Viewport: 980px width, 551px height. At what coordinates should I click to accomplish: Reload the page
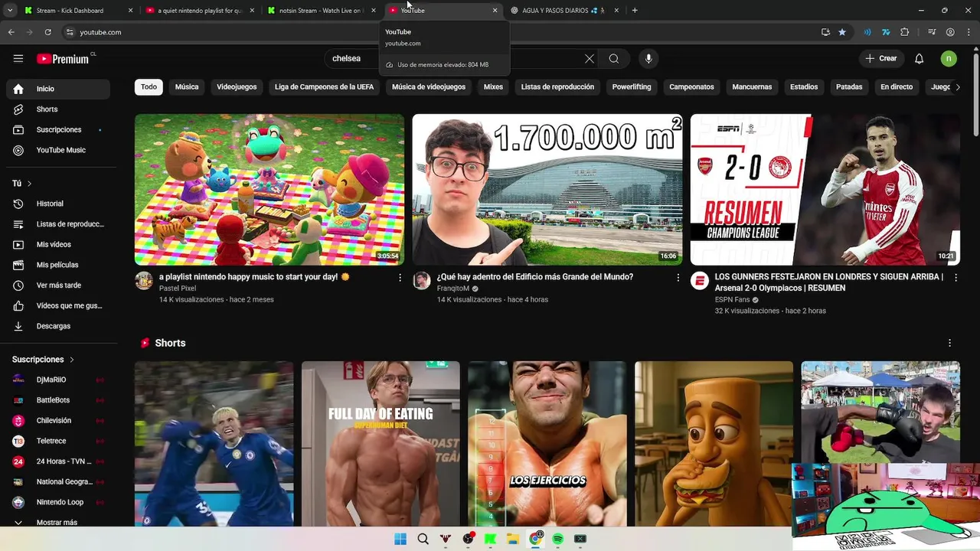(x=47, y=32)
